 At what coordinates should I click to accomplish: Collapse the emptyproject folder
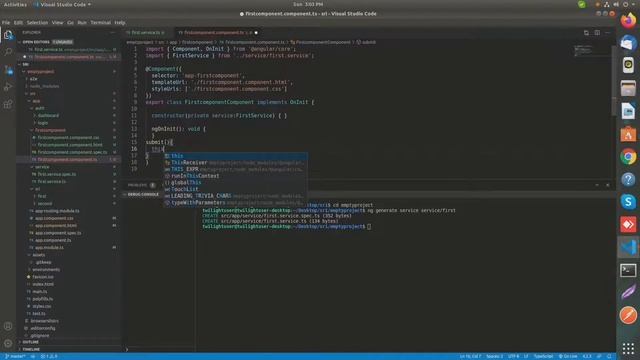(23, 72)
